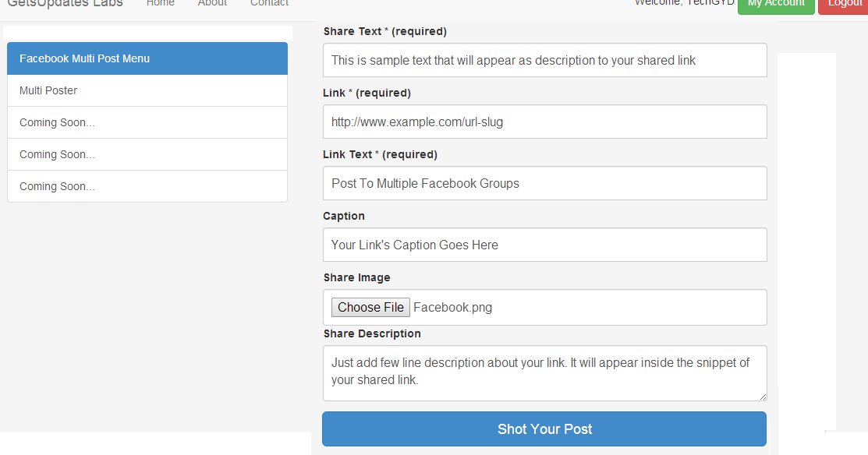Focus the Share Description text area
The height and width of the screenshot is (455, 868).
tap(544, 373)
